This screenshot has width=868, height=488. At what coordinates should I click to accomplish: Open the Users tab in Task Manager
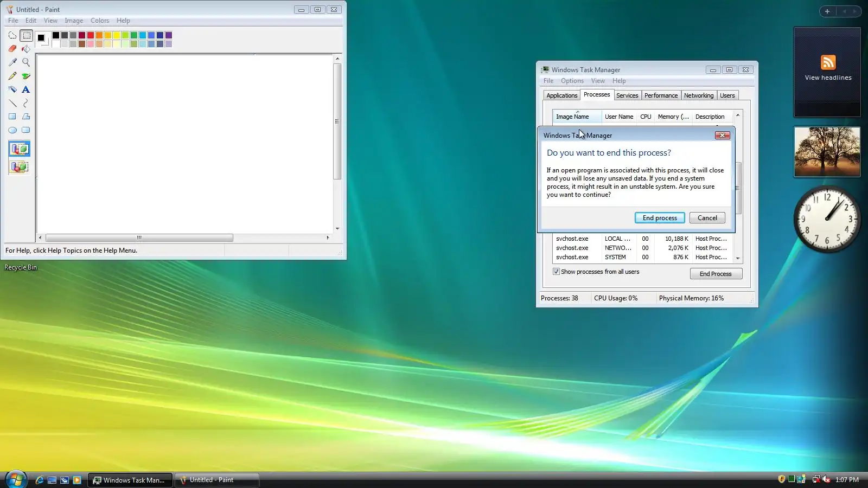point(727,95)
